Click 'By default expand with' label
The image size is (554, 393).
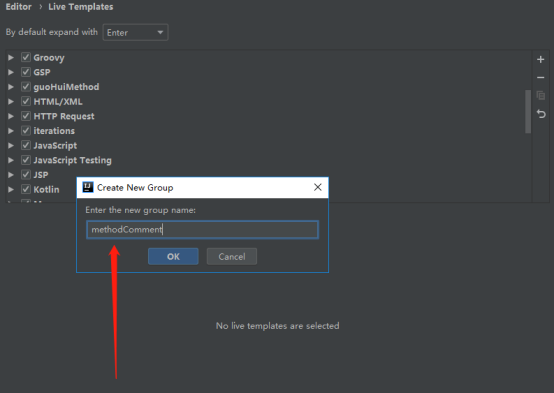[x=52, y=32]
